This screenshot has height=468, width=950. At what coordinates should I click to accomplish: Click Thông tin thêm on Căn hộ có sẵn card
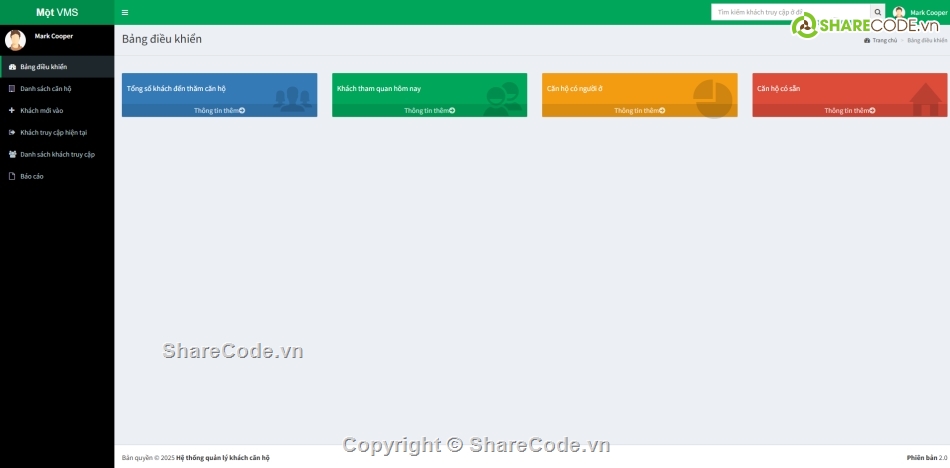click(x=850, y=110)
